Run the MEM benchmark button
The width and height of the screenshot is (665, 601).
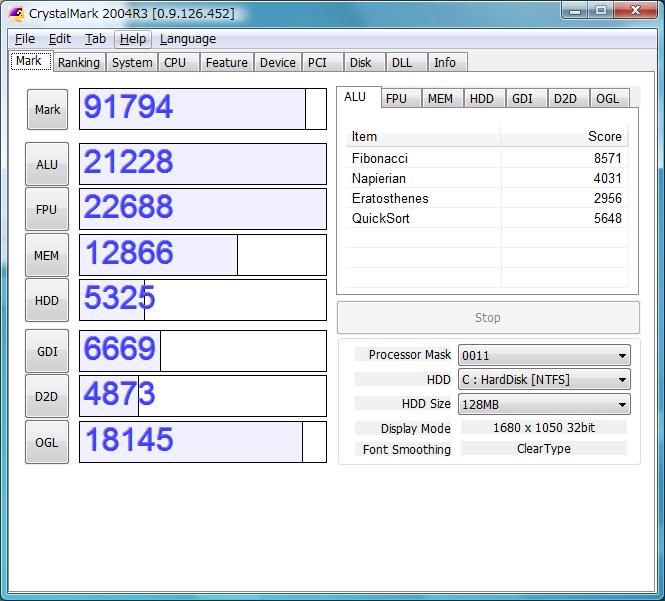point(47,255)
